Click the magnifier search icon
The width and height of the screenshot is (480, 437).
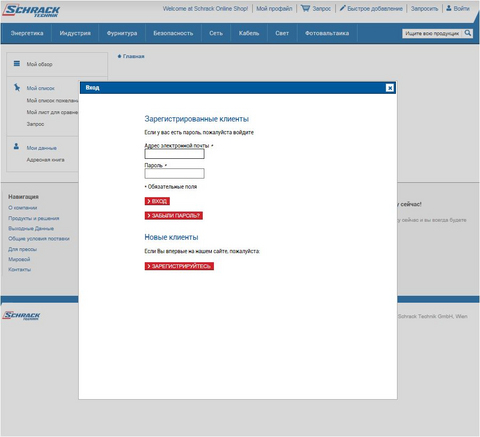(468, 33)
